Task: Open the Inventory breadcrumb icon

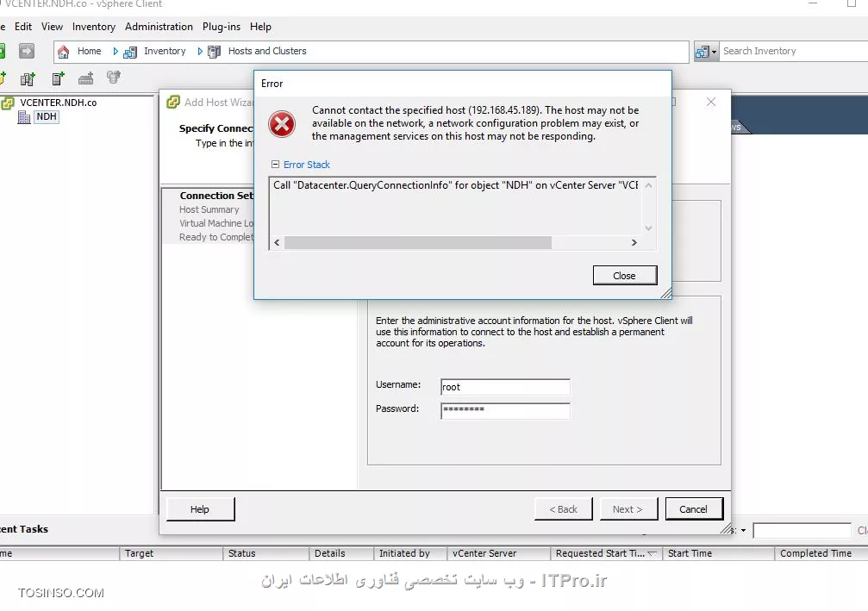Action: point(130,52)
